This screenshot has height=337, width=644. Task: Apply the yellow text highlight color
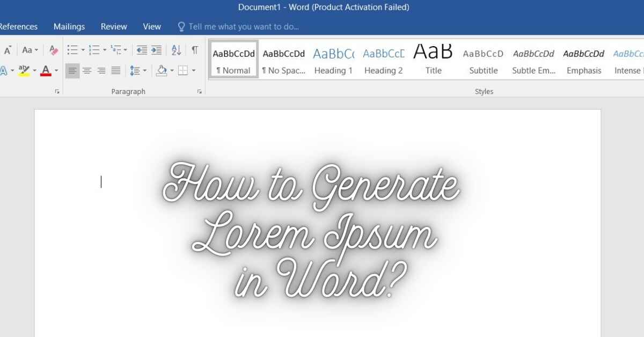point(24,70)
